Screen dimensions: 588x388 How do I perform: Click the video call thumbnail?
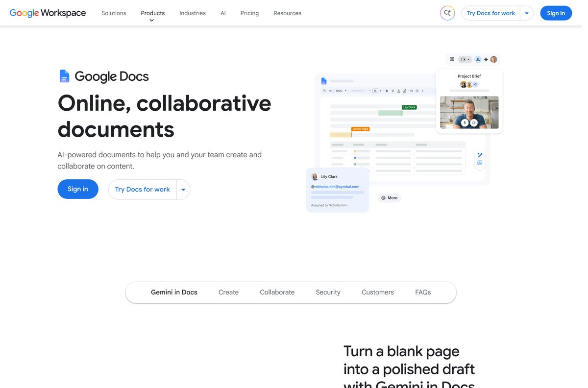point(469,112)
